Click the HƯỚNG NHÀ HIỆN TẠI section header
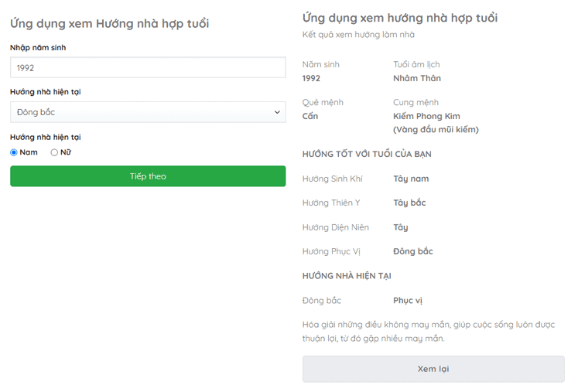The image size is (578, 392). pyautogui.click(x=347, y=276)
